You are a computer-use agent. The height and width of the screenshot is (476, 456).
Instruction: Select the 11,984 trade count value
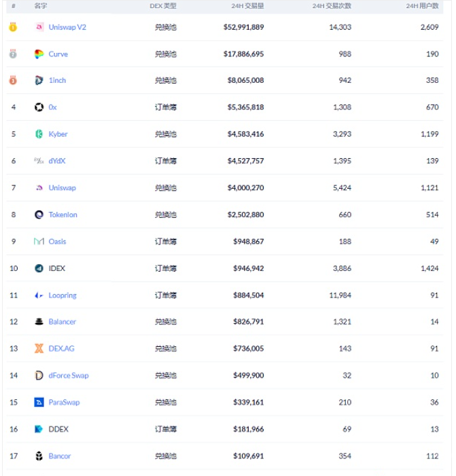pyautogui.click(x=340, y=295)
